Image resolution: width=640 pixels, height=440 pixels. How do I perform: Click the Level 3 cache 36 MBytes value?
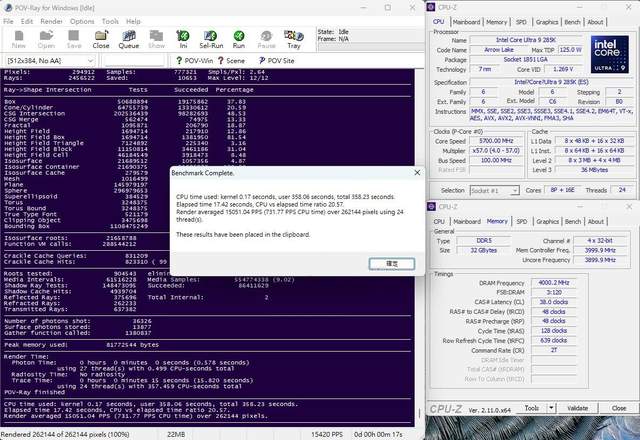coord(594,170)
